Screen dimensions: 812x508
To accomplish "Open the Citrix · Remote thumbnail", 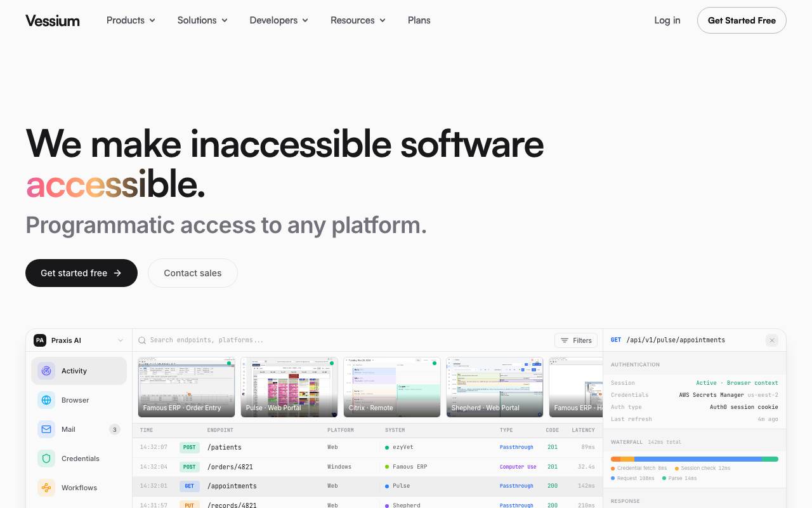I will 392,387.
